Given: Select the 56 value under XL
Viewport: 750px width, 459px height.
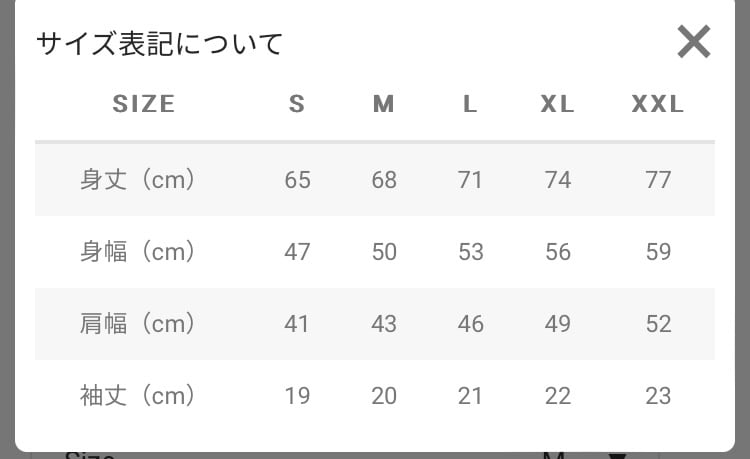Looking at the screenshot, I should 558,252.
